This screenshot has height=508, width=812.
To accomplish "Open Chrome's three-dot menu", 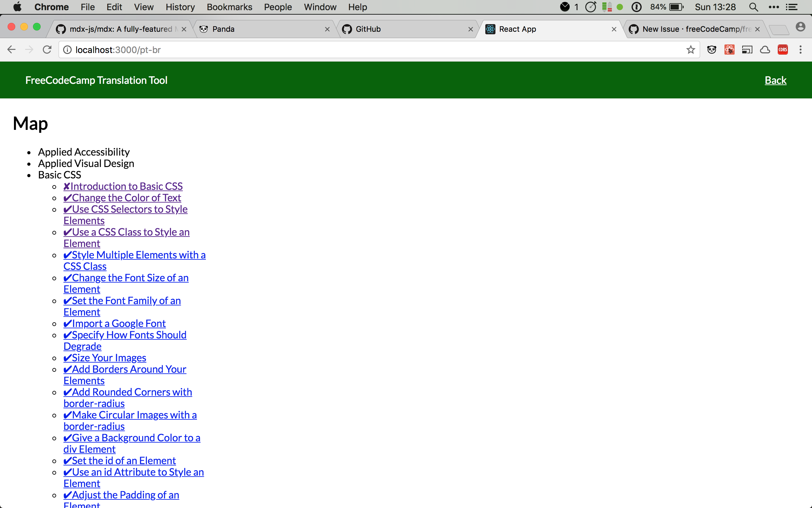I will pyautogui.click(x=801, y=50).
